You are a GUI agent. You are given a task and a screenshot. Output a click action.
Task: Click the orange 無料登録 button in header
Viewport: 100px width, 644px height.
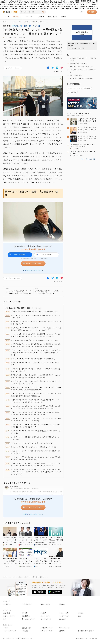pyautogui.click(x=92, y=12)
